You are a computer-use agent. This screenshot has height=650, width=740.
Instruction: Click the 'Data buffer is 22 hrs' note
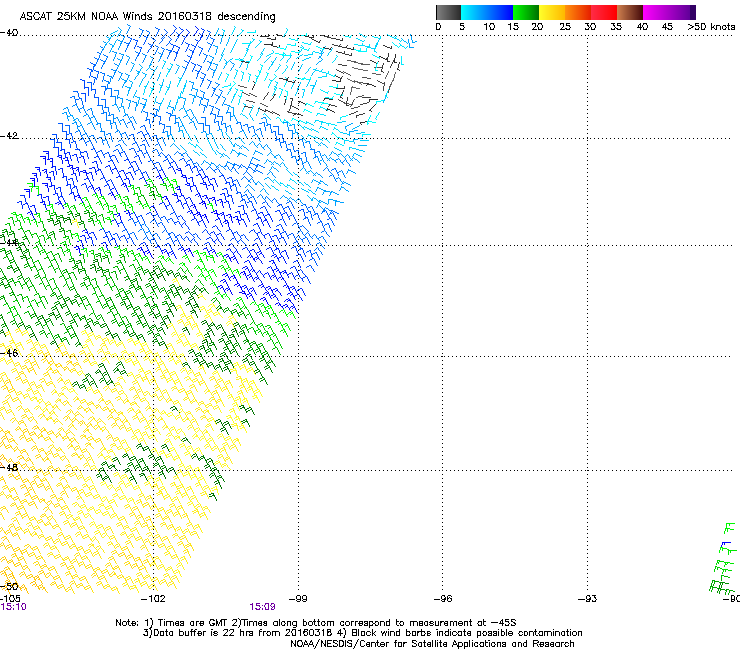tap(362, 633)
